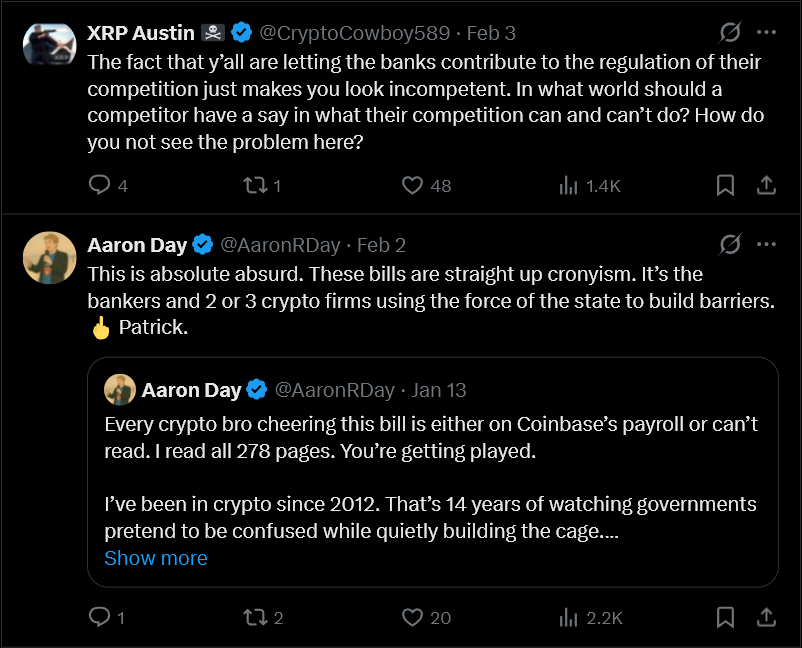
Task: Like Aaron Day's Feb 2 post
Action: click(x=412, y=617)
